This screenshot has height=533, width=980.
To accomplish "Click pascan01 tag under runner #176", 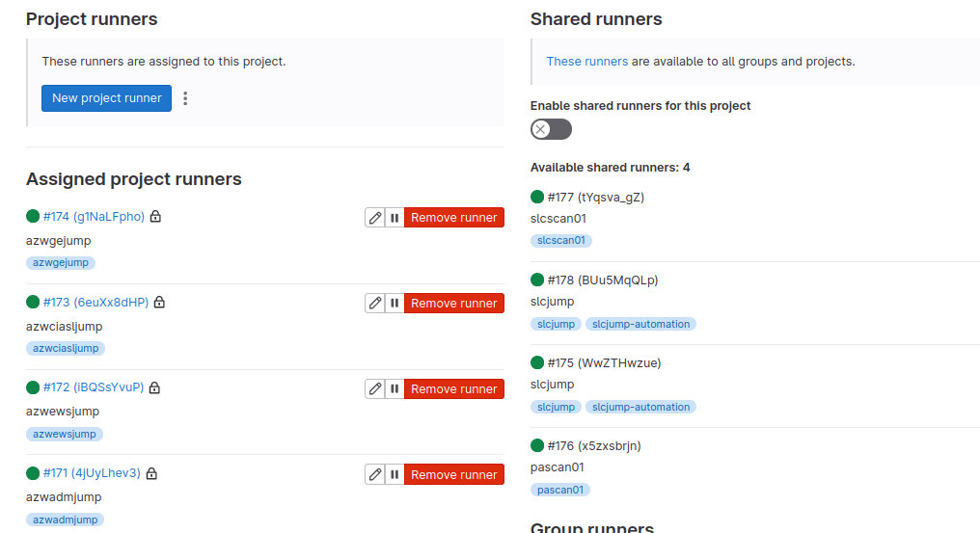I will coord(559,490).
